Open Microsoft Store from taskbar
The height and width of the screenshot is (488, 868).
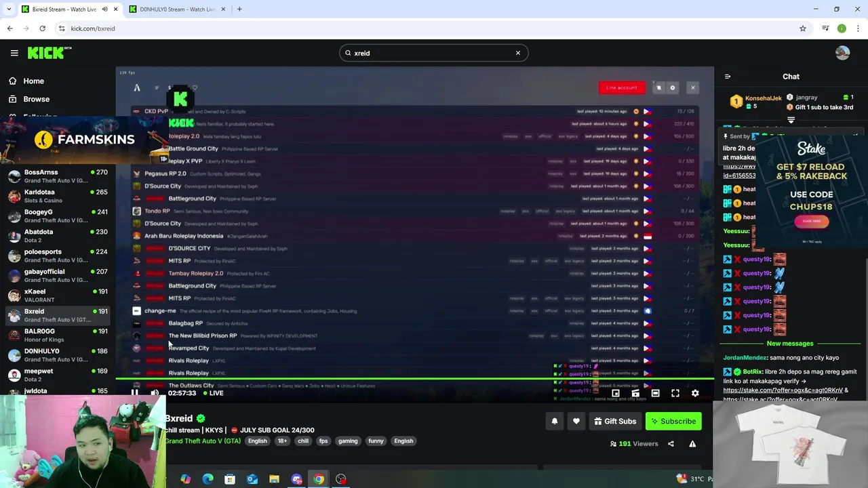pos(230,479)
